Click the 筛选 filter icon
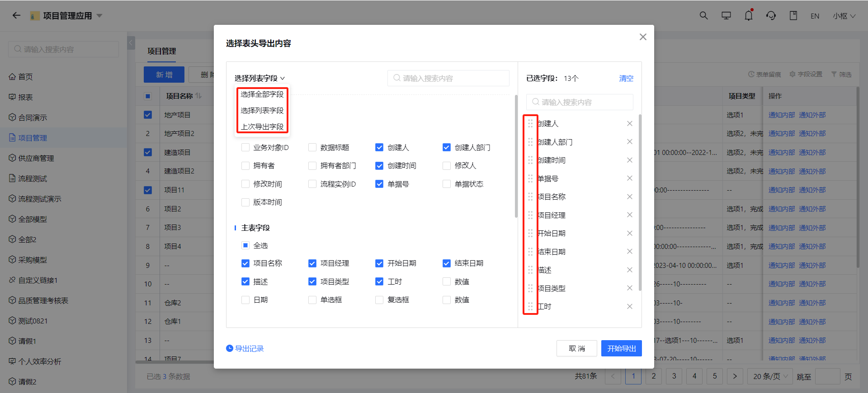868x393 pixels. coord(834,74)
